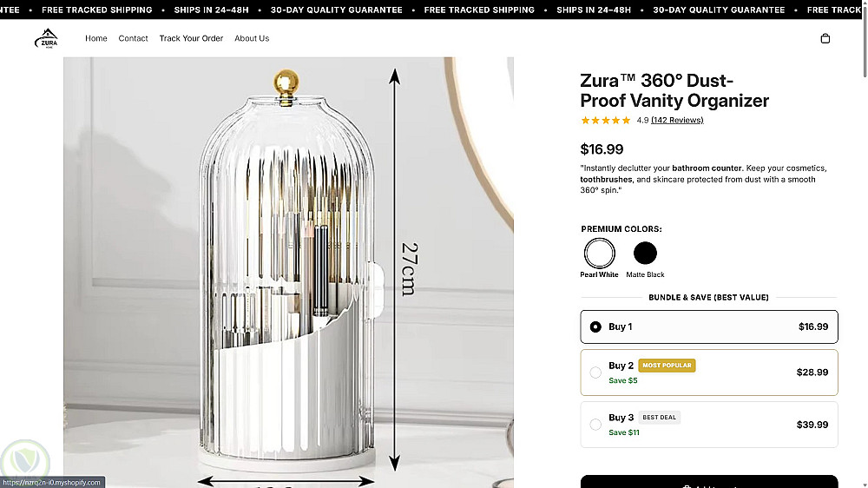Image resolution: width=868 pixels, height=488 pixels.
Task: Open the 142 Reviews link
Action: click(677, 121)
